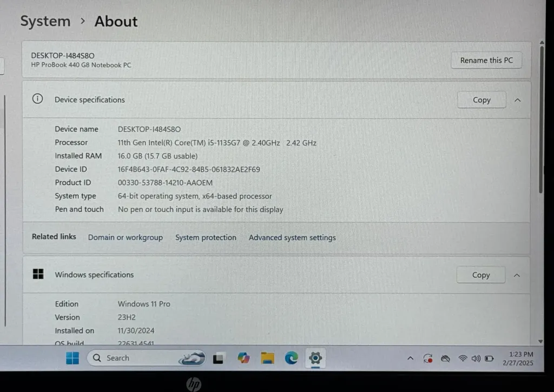554x392 pixels.
Task: Click the vertical scrollbar thumb
Action: coord(541,119)
